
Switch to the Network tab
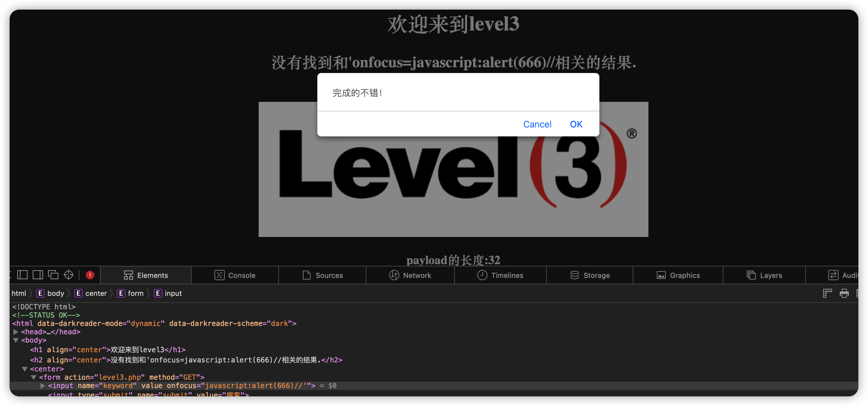410,275
